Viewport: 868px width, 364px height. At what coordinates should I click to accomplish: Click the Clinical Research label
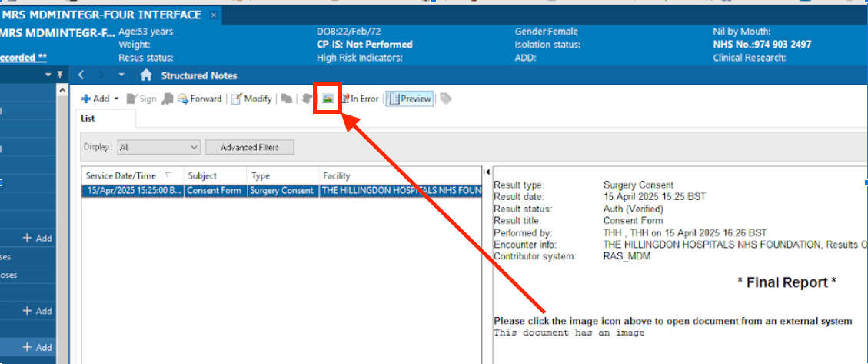[750, 58]
